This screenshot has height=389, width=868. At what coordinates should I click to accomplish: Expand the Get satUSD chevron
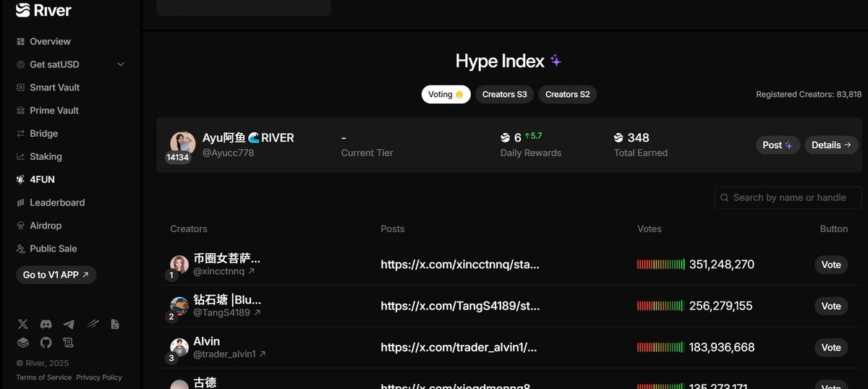coord(121,64)
